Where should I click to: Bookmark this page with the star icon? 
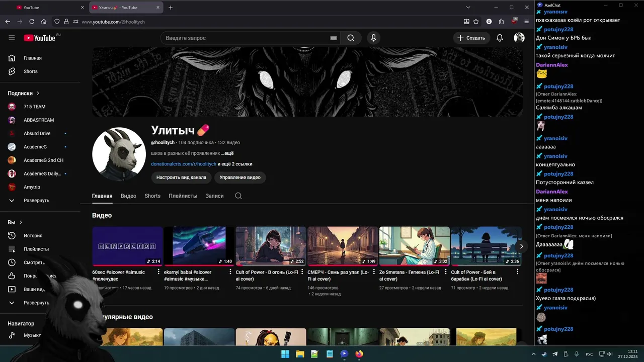[476, 22]
